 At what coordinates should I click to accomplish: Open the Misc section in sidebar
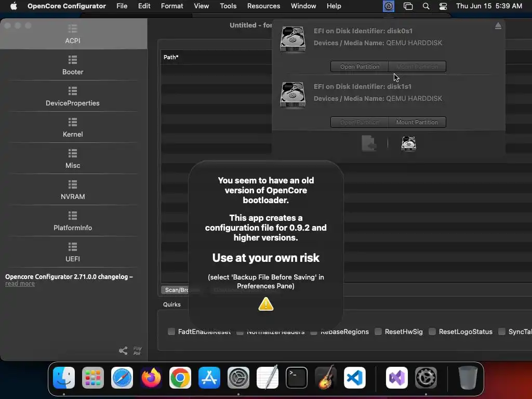point(73,159)
